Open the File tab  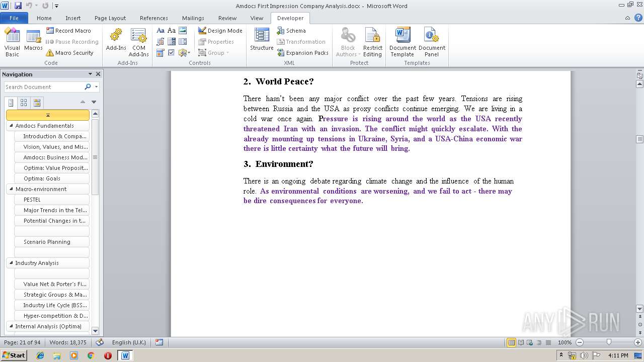[x=14, y=18]
